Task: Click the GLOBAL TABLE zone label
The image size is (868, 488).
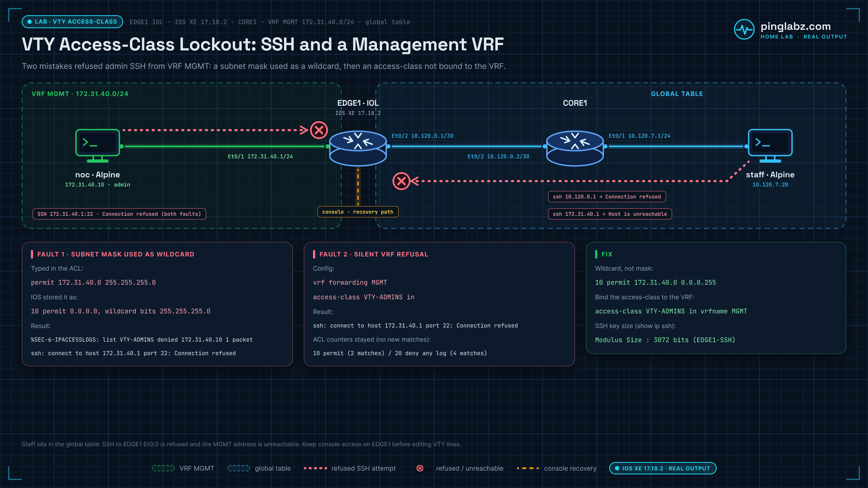Action: [x=677, y=94]
